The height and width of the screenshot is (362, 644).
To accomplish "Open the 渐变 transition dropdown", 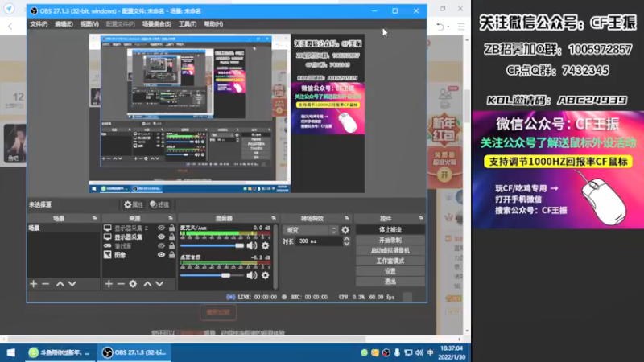I will pos(311,230).
